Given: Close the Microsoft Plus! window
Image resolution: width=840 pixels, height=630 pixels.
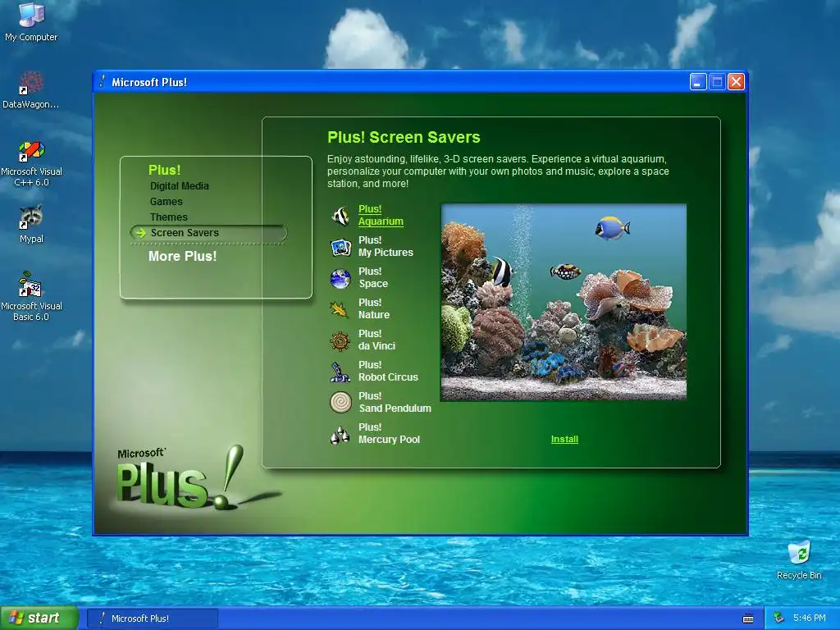Looking at the screenshot, I should coord(737,82).
